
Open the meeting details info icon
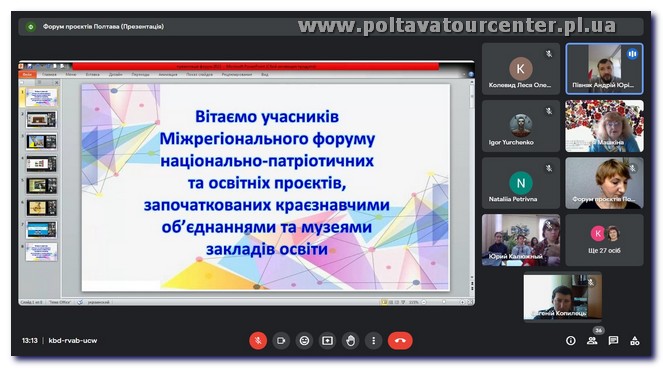[x=571, y=341]
